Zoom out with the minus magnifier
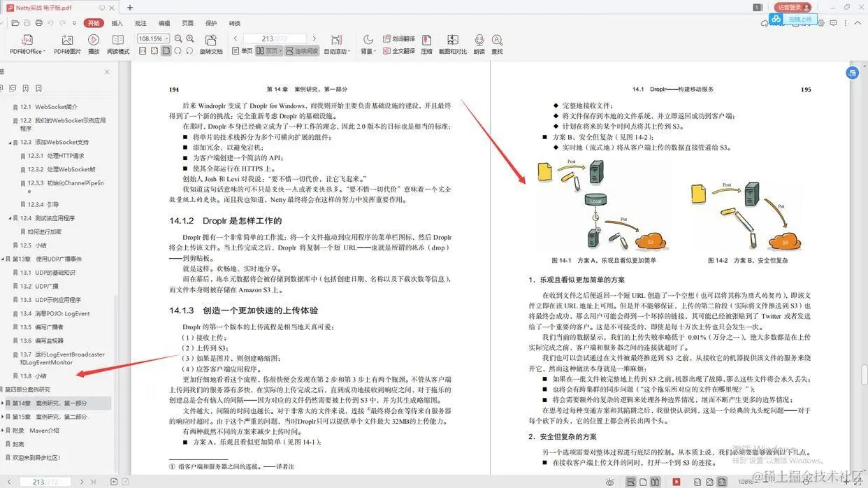This screenshot has height=488, width=868. click(178, 39)
